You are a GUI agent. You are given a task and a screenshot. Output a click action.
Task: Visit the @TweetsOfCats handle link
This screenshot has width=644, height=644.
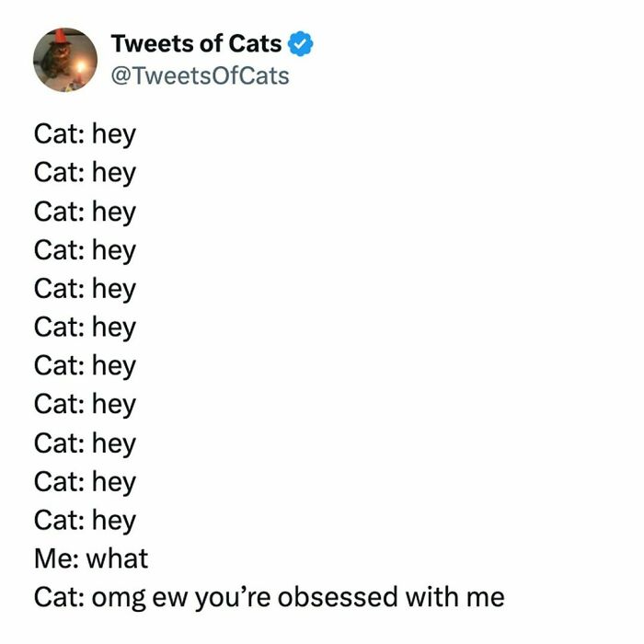point(200,76)
